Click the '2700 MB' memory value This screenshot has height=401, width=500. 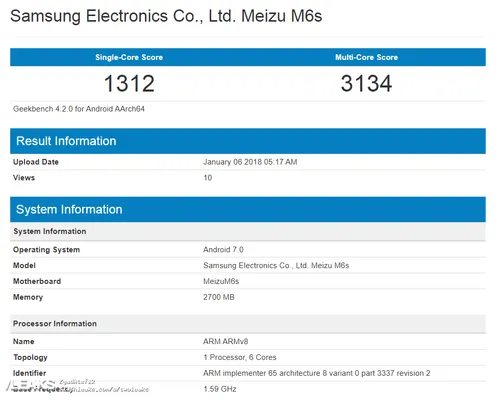point(219,297)
